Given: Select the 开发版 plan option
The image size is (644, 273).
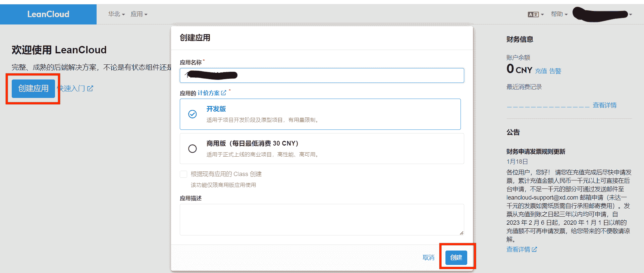Looking at the screenshot, I should pyautogui.click(x=320, y=114).
